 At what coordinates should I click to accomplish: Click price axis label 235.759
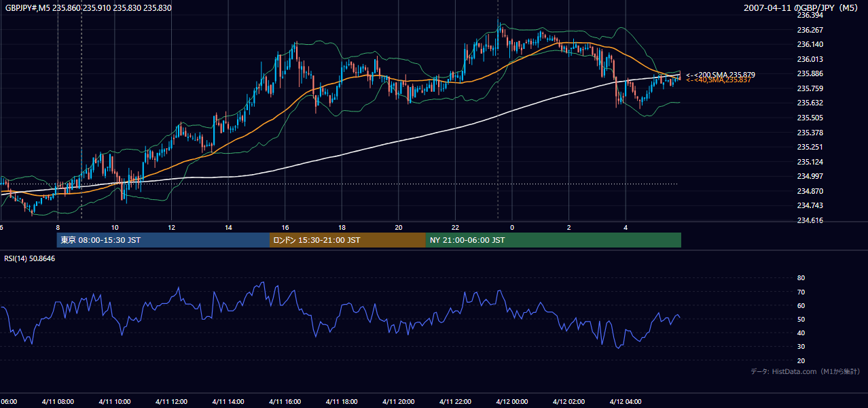coord(810,88)
